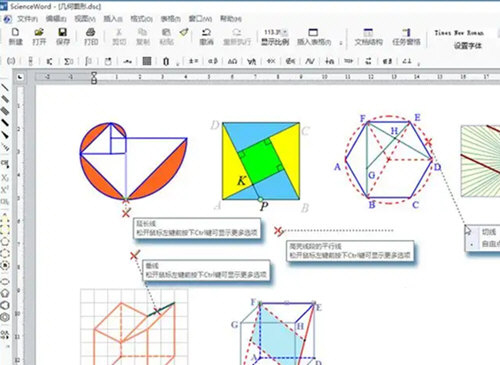Toggle the 文档结构 (Document Structure) pane
The image size is (500, 365).
tap(368, 37)
